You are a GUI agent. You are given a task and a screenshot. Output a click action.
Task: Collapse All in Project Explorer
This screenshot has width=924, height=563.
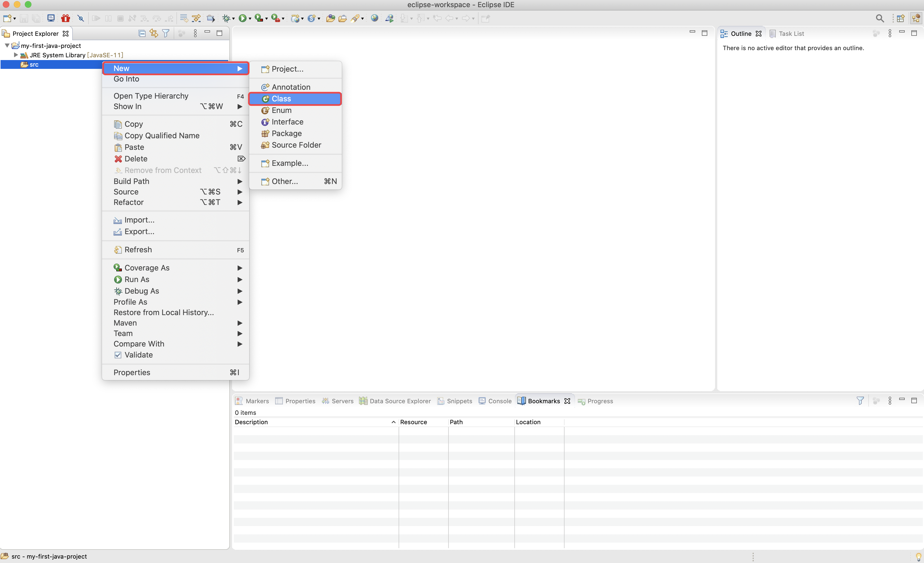(142, 33)
